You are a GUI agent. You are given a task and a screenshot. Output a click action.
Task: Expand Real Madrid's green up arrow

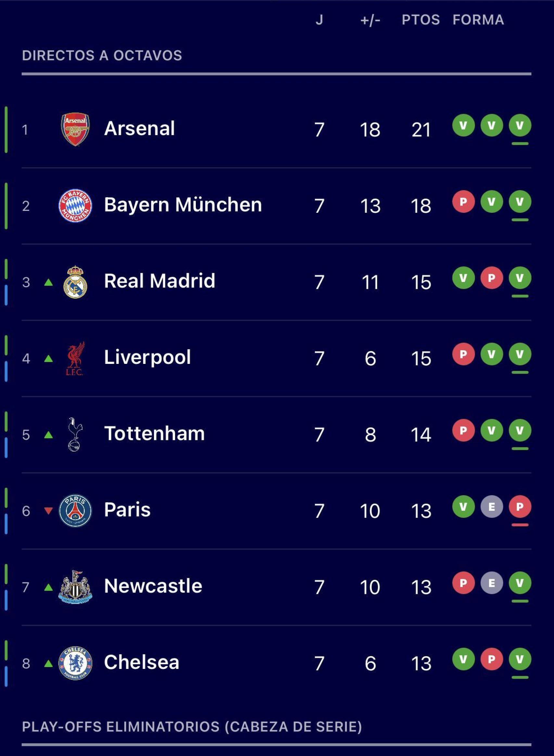(49, 283)
